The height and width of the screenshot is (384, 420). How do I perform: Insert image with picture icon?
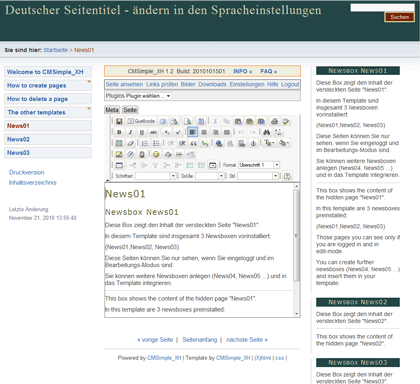119,154
